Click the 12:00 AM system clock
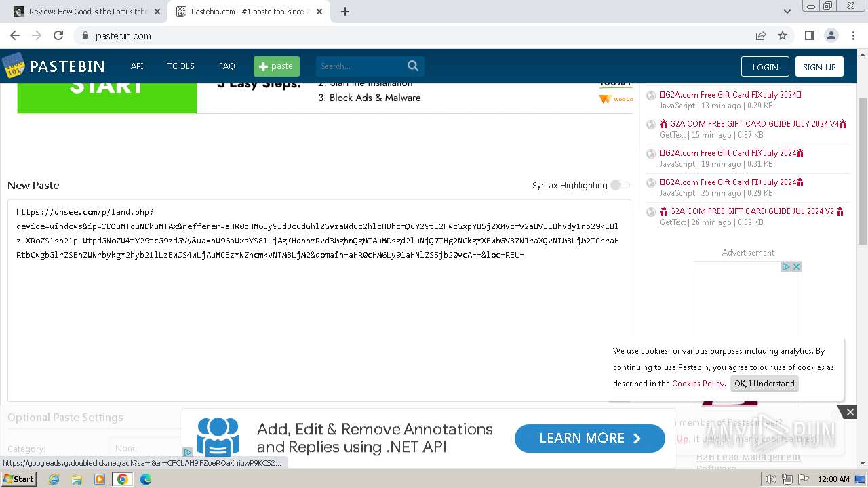The width and height of the screenshot is (868, 488). click(x=833, y=479)
